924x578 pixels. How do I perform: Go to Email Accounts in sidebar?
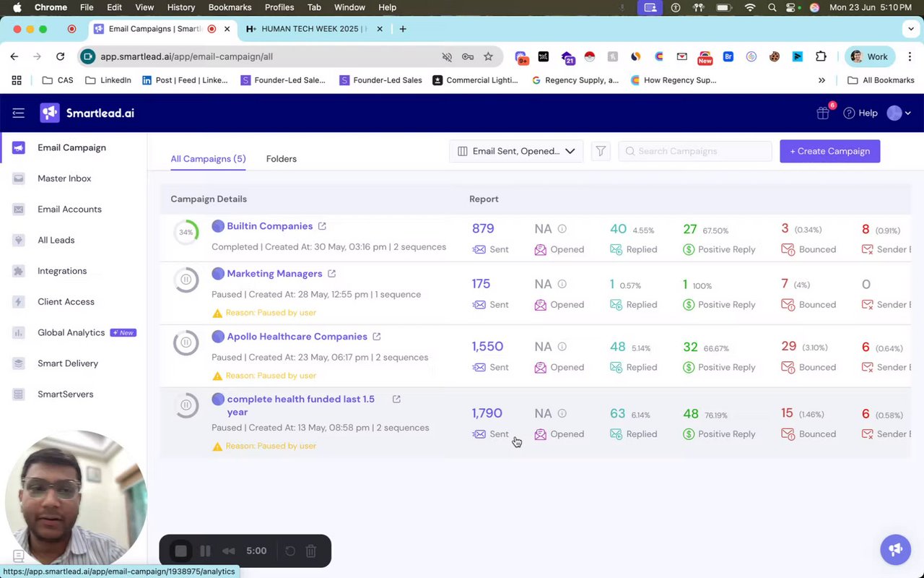click(x=69, y=210)
